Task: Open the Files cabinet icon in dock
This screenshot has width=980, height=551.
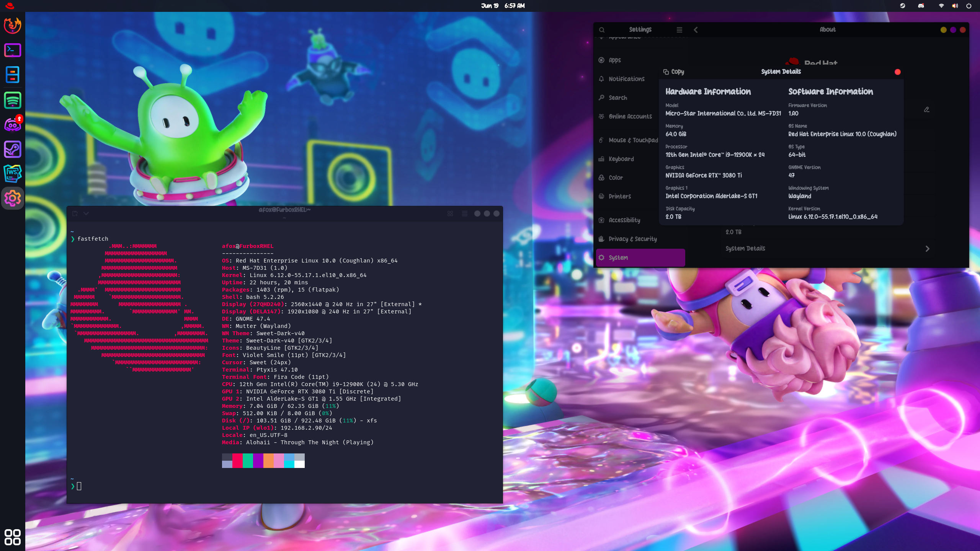Action: pyautogui.click(x=13, y=75)
